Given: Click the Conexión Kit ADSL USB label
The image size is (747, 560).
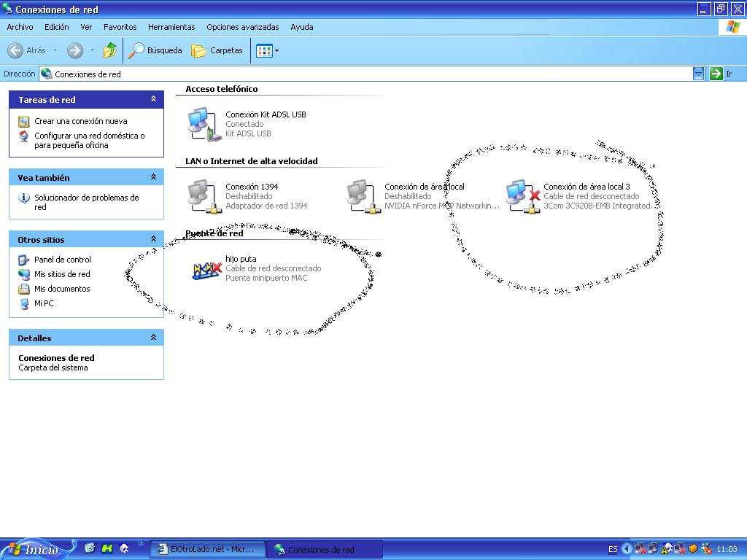Looking at the screenshot, I should point(266,114).
